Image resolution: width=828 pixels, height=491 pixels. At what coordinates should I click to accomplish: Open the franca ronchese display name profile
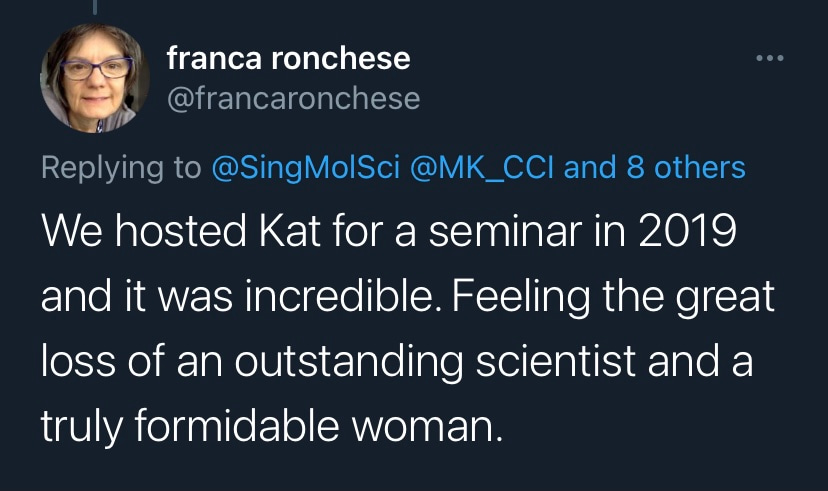[x=288, y=59]
